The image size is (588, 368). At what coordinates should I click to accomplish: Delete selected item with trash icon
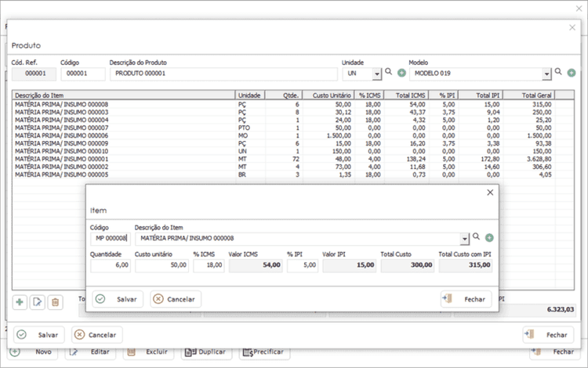click(55, 302)
